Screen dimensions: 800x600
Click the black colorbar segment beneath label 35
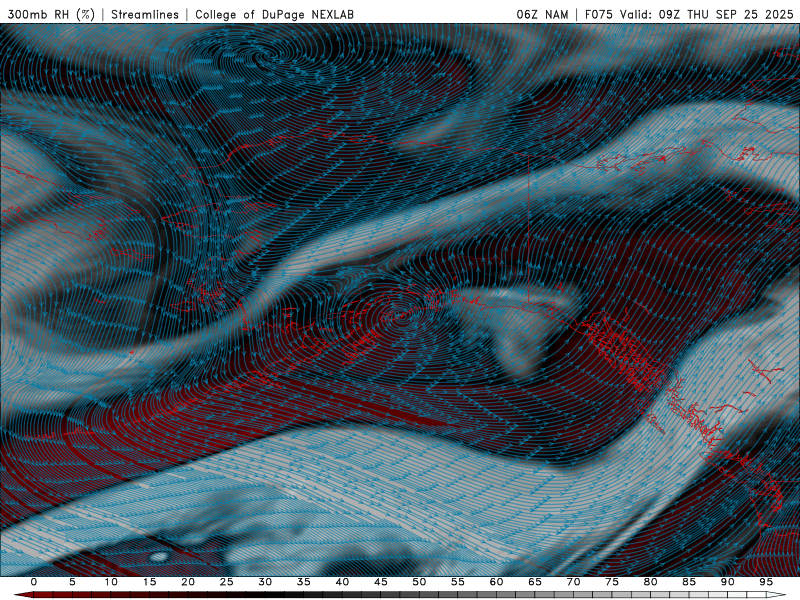(x=304, y=595)
